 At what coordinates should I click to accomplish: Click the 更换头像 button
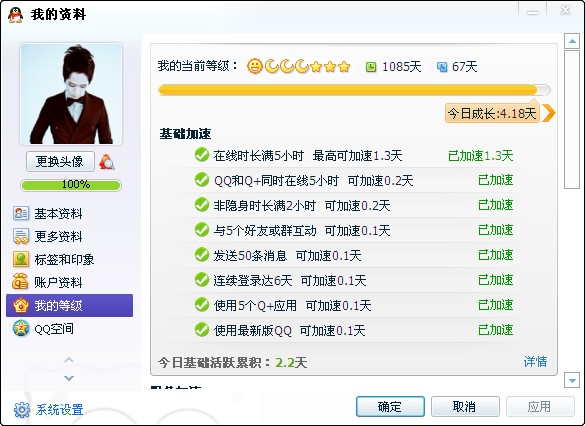[60, 162]
